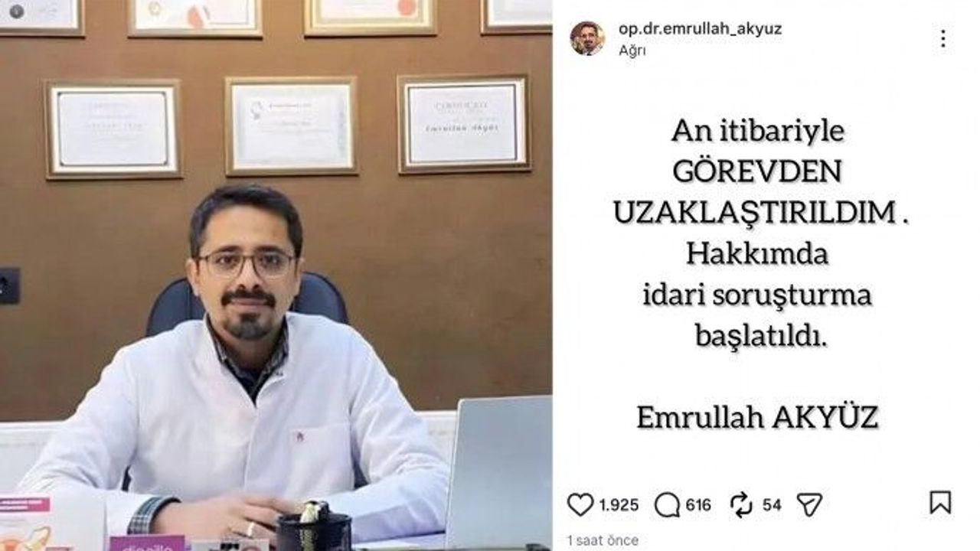Screen dimensions: 980x551
Task: Click the '1 saat önce' timestamp
Action: pyautogui.click(x=603, y=540)
